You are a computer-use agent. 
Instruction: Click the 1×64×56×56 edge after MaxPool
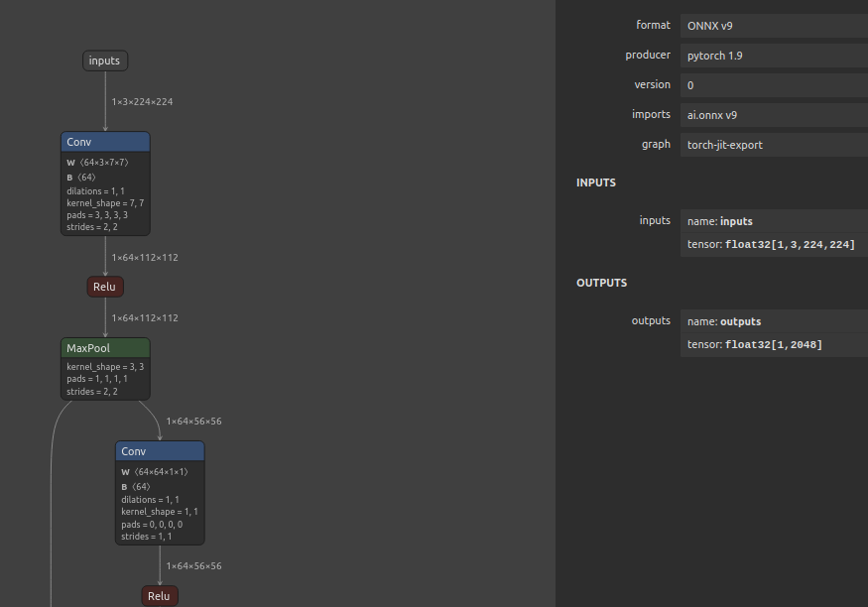[x=193, y=422]
